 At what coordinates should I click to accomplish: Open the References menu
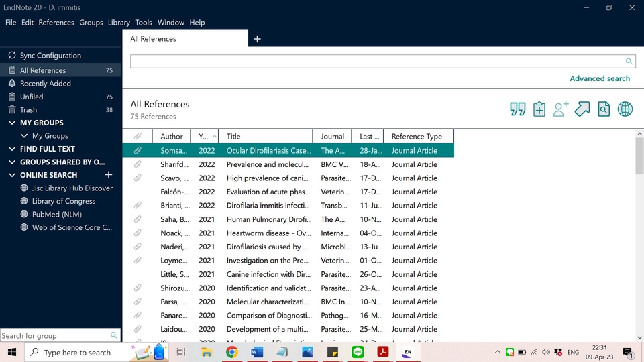tap(56, 23)
